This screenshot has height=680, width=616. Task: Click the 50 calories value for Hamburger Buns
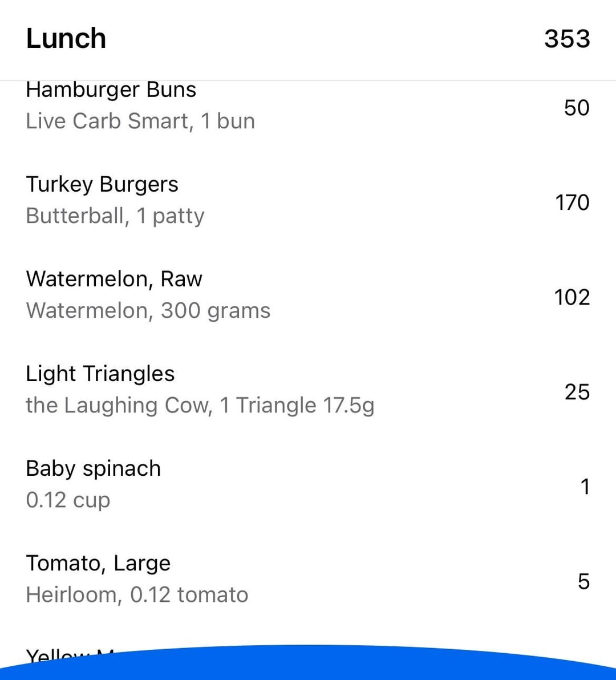pyautogui.click(x=577, y=108)
